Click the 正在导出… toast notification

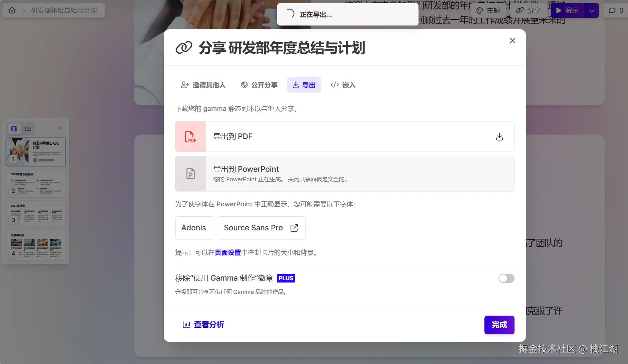348,14
